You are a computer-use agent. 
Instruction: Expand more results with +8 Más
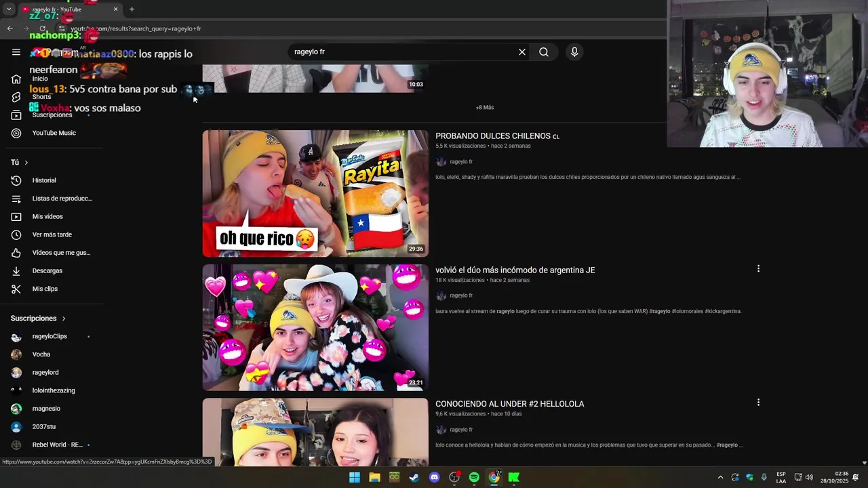(x=484, y=108)
